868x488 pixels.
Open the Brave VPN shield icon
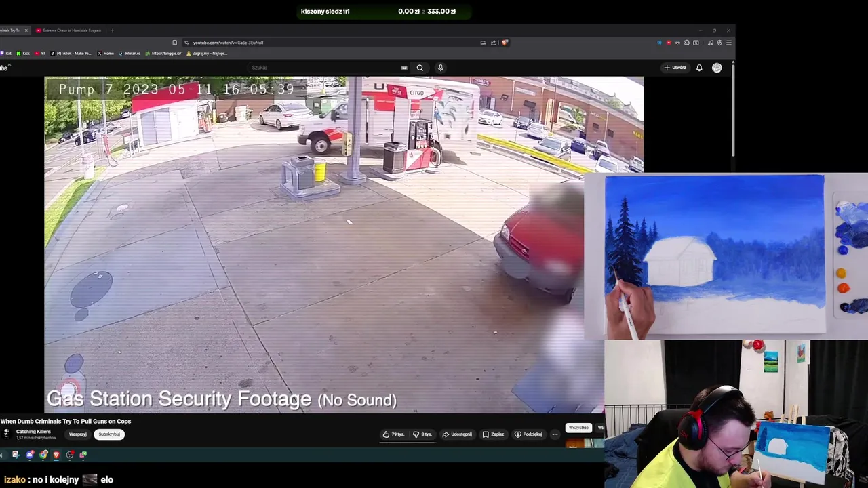tap(719, 43)
